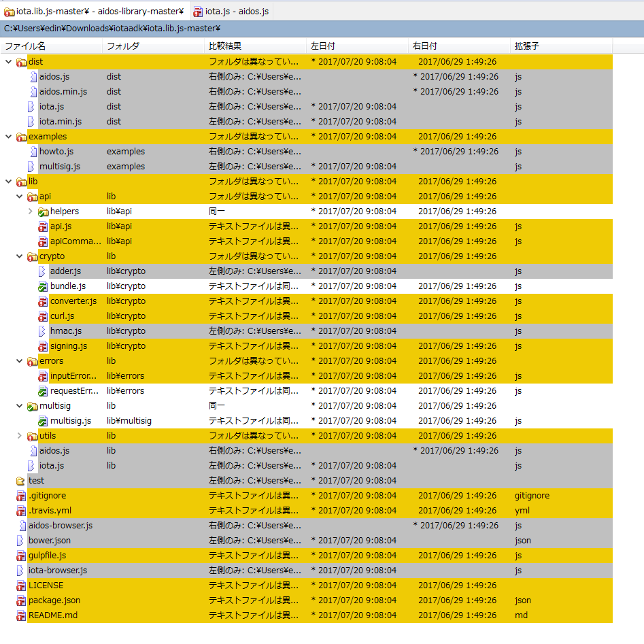Collapse the multisig folder
Image resolution: width=644 pixels, height=644 pixels.
19,406
